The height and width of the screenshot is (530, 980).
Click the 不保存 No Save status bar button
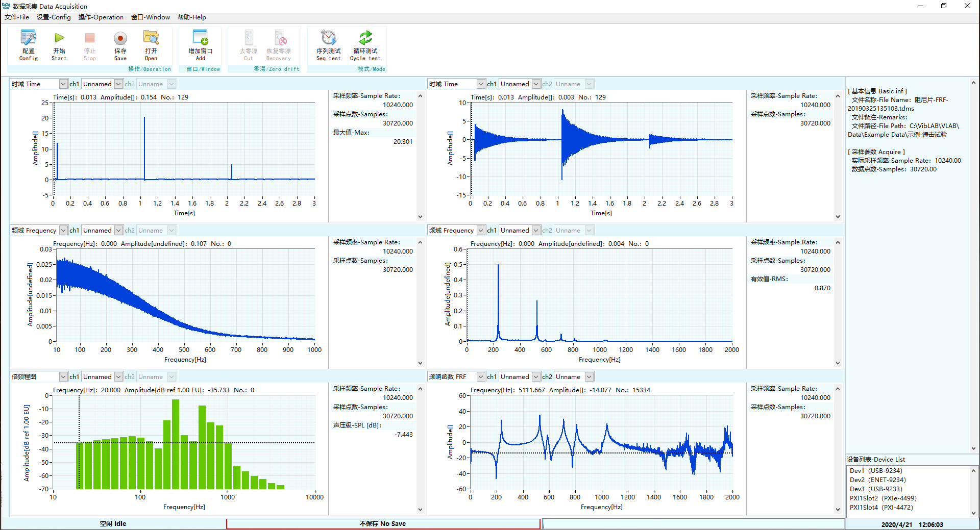pos(383,523)
